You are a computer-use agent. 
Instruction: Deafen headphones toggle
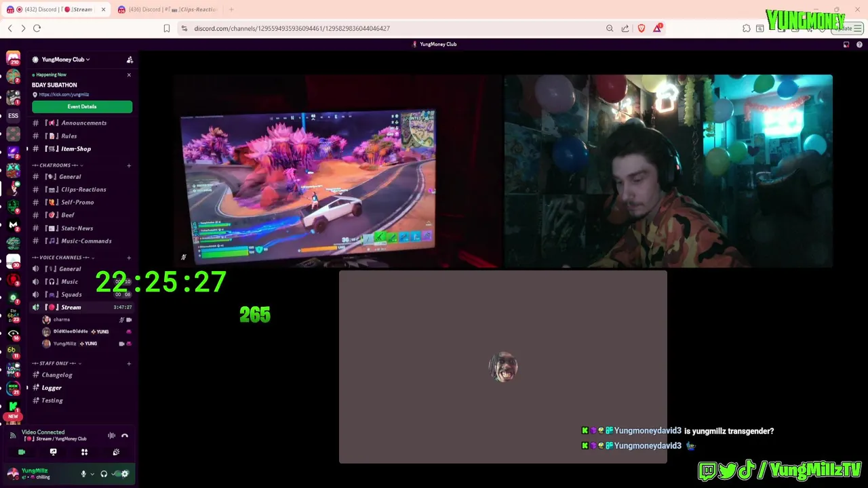[x=104, y=474]
